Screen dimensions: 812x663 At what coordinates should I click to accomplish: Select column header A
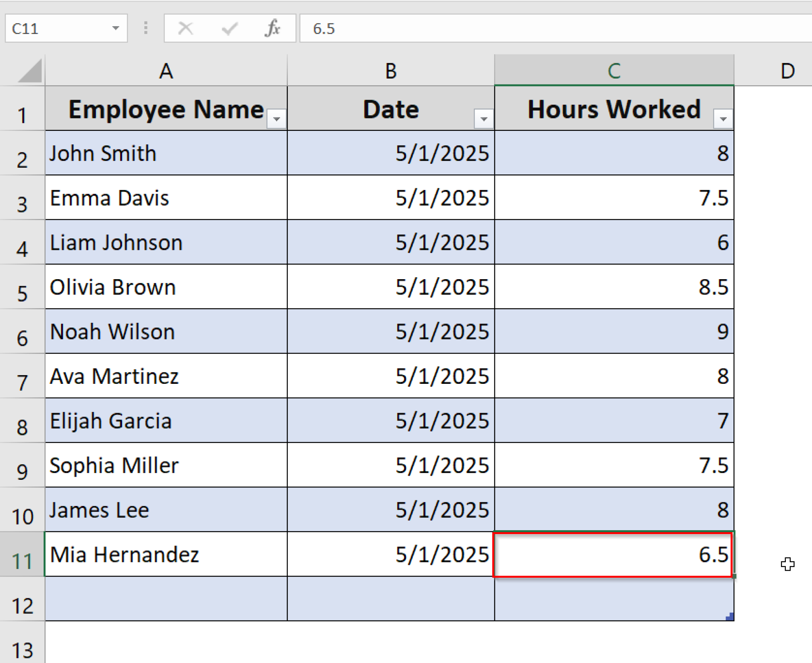(x=167, y=71)
